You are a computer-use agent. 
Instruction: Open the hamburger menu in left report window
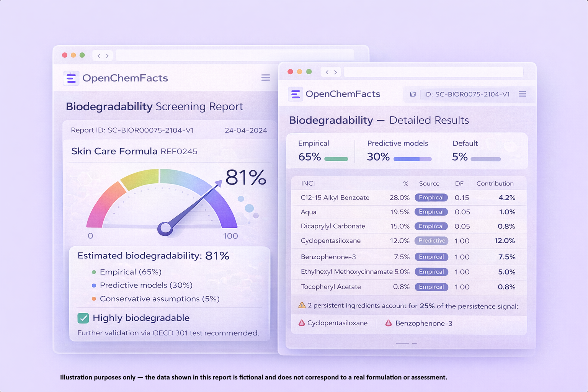click(265, 78)
